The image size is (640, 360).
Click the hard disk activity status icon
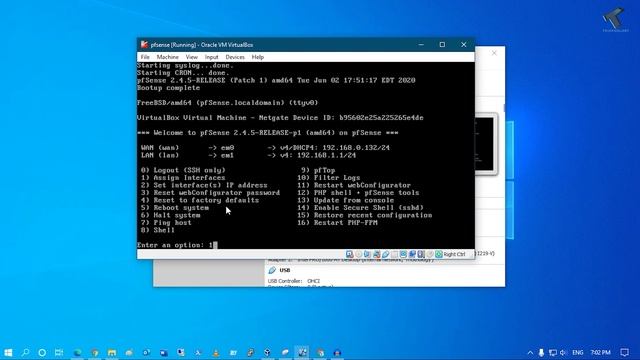pos(349,254)
